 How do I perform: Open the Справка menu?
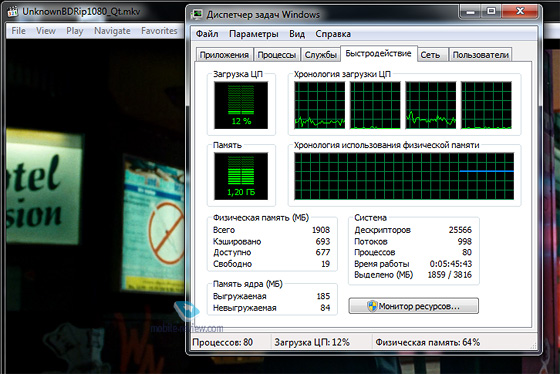tap(333, 34)
